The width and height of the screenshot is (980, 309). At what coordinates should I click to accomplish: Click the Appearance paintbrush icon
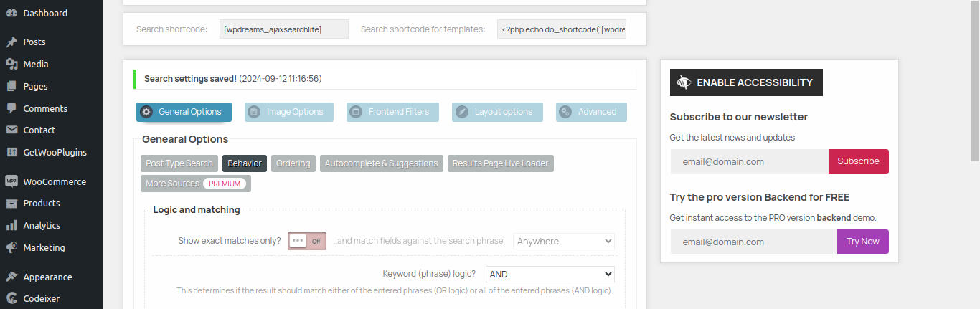tap(11, 277)
